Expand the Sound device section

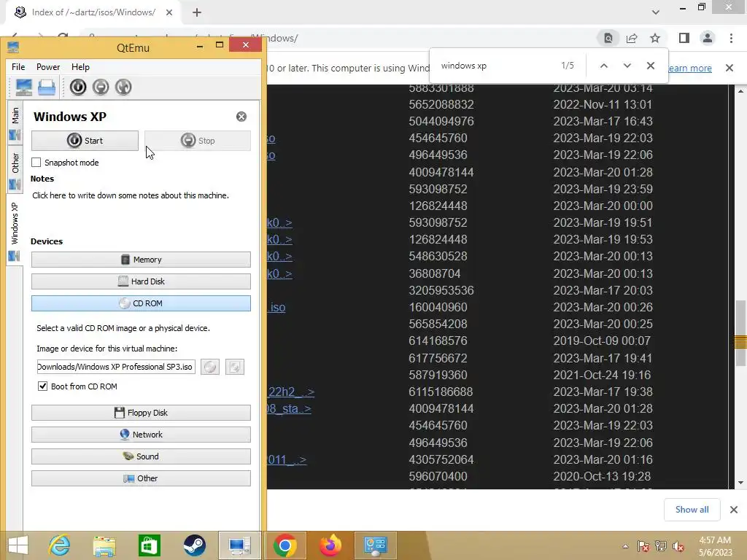click(141, 456)
